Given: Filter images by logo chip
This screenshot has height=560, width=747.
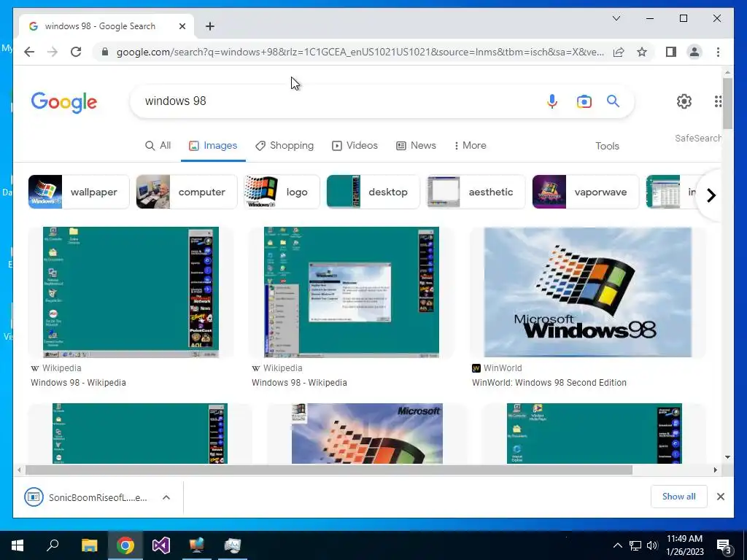Looking at the screenshot, I should [282, 192].
